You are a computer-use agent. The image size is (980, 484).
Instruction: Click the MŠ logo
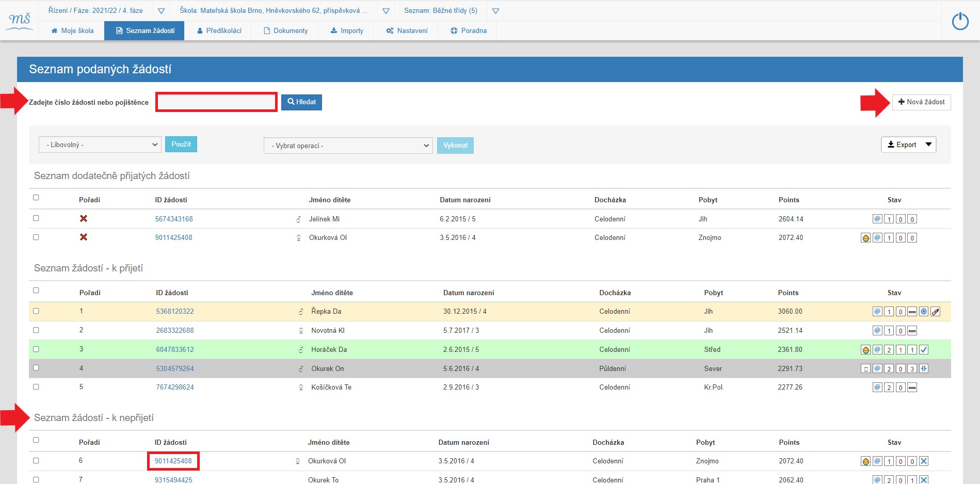click(x=20, y=21)
